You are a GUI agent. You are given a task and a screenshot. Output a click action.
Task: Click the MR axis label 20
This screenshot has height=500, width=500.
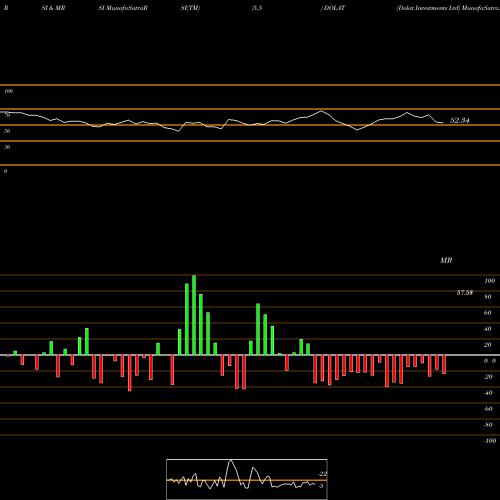click(x=488, y=345)
